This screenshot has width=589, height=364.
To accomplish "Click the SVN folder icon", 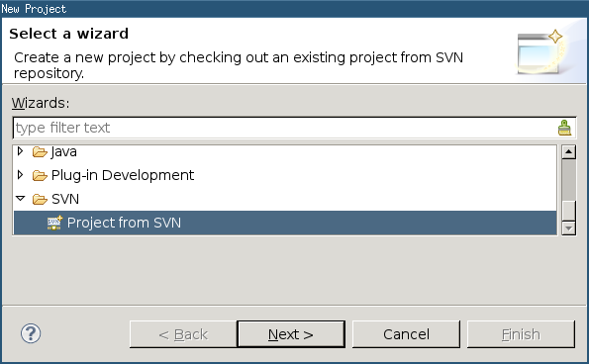I will [40, 199].
